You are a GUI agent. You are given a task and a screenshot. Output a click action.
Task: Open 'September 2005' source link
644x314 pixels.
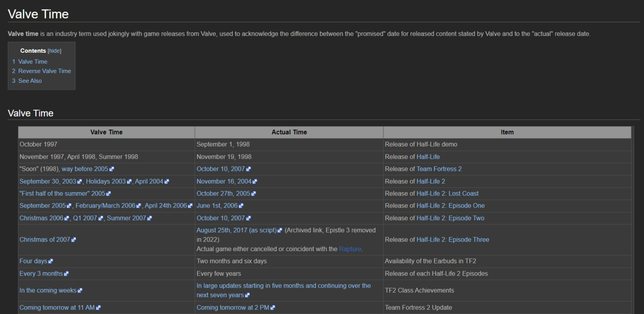coord(43,206)
